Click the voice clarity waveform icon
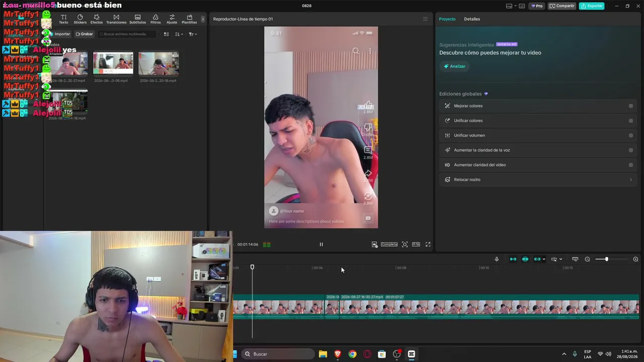Screen dimensions: 644x362 point(447,150)
